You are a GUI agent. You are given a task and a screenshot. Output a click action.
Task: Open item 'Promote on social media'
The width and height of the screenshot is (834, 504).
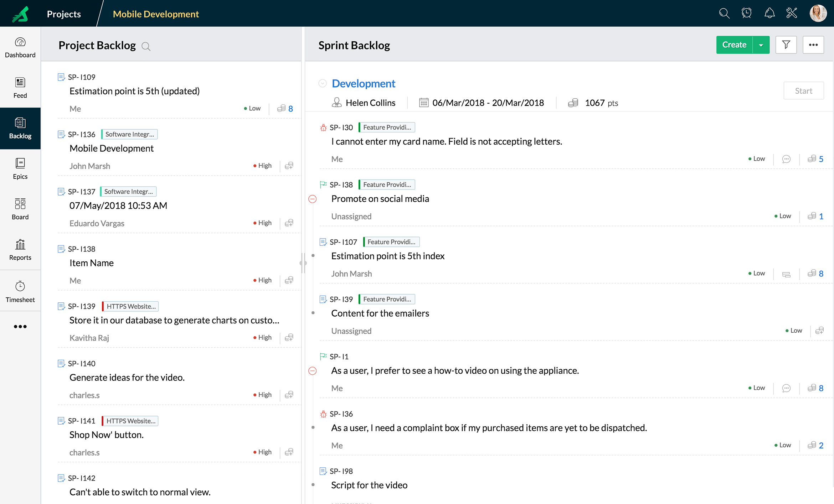(380, 199)
